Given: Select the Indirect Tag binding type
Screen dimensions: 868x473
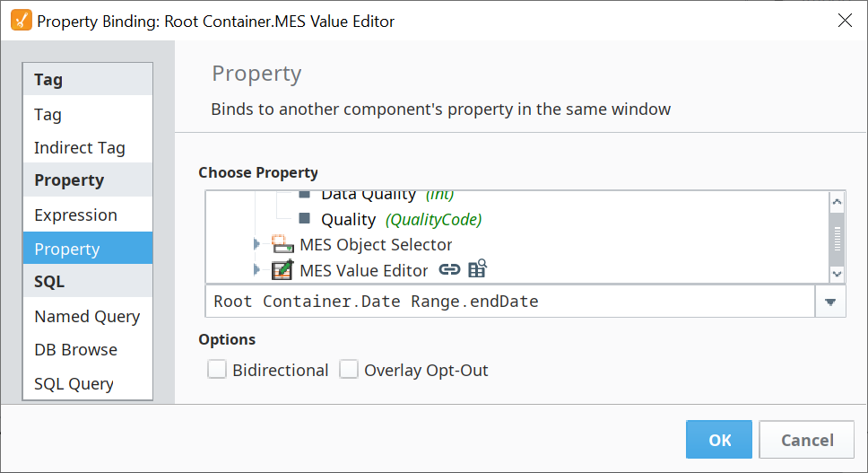Looking at the screenshot, I should point(79,148).
